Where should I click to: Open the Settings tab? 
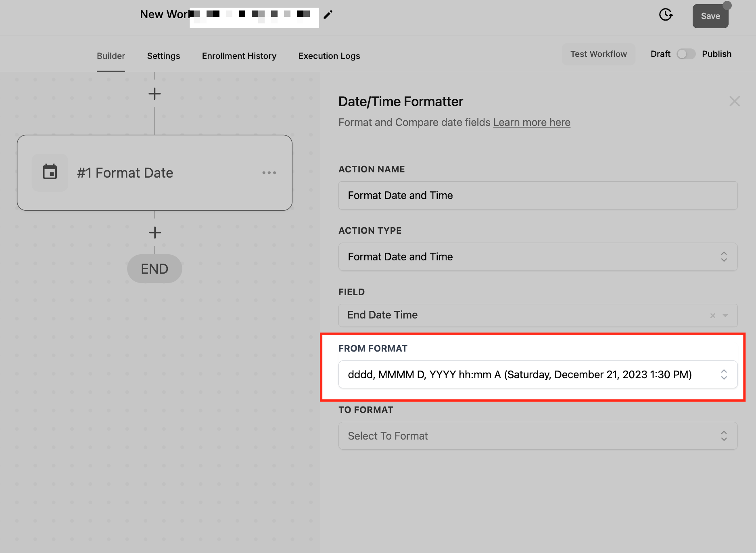tap(163, 56)
